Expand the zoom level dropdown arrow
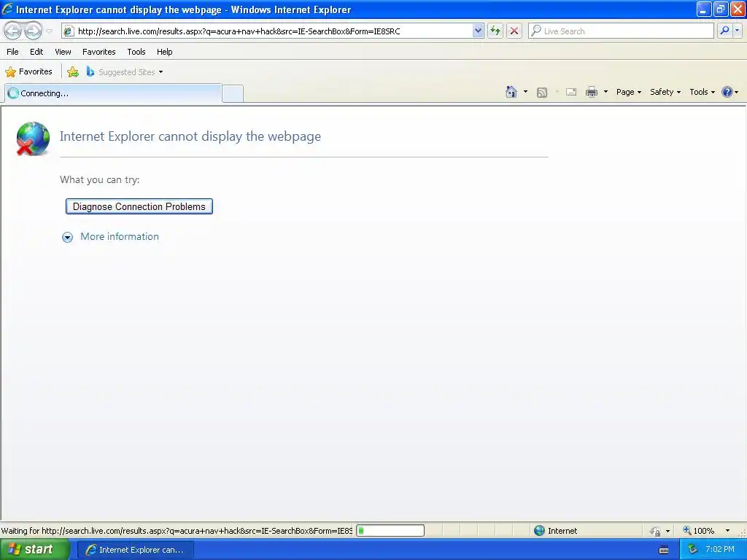Screen dimensions: 747x560 click(727, 531)
